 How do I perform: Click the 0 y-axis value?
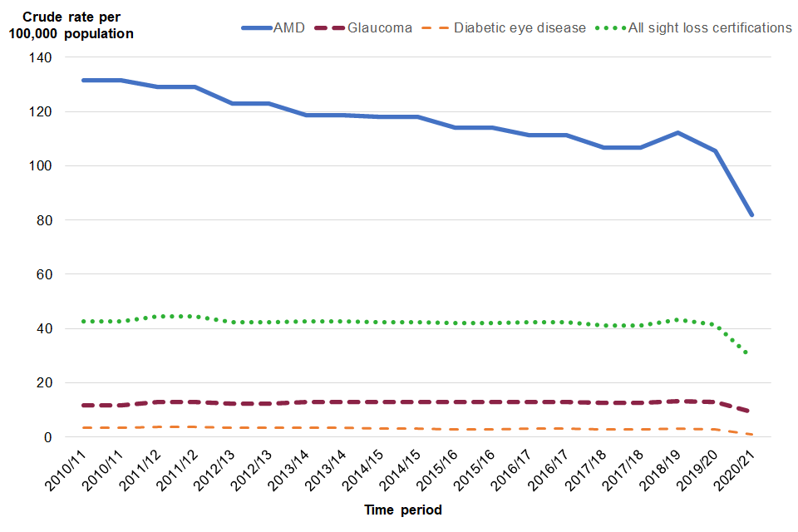coord(48,437)
